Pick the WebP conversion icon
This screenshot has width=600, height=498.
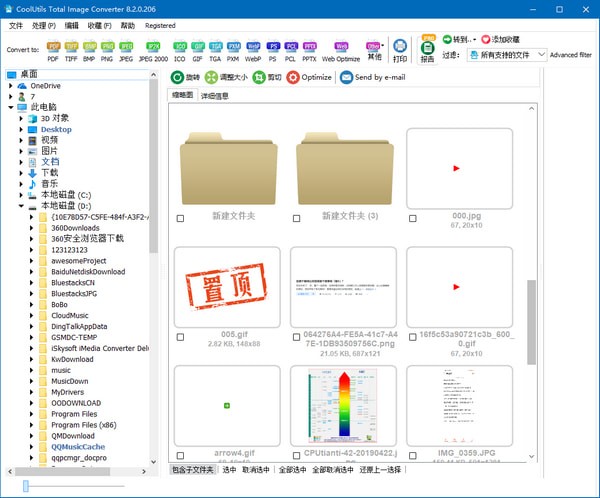pyautogui.click(x=253, y=48)
